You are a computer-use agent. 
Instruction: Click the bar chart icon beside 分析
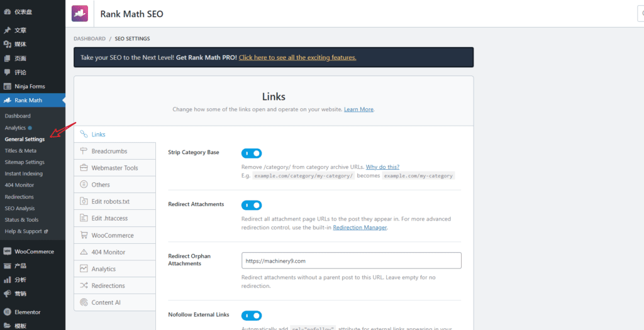click(7, 280)
